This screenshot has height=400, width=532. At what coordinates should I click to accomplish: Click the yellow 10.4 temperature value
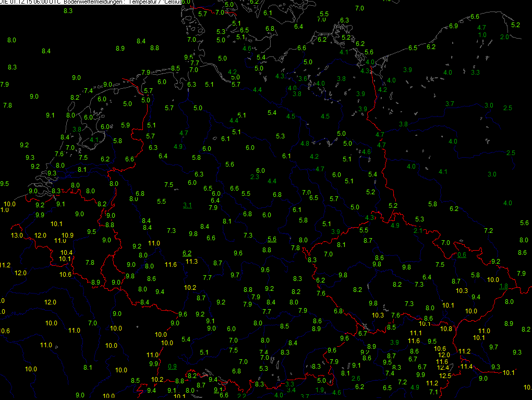(67, 252)
